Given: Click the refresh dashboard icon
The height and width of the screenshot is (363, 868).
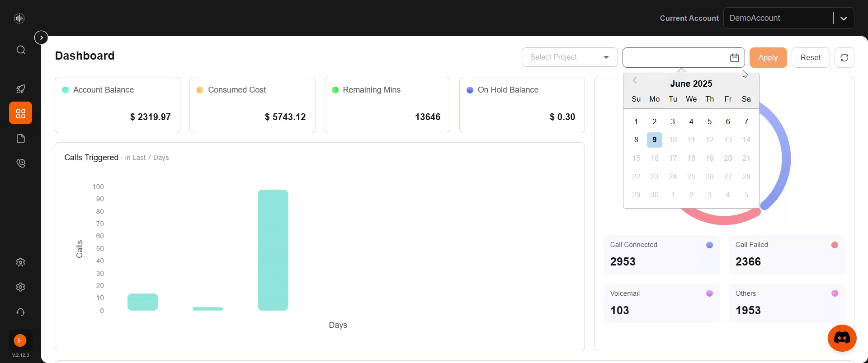Looking at the screenshot, I should [844, 57].
